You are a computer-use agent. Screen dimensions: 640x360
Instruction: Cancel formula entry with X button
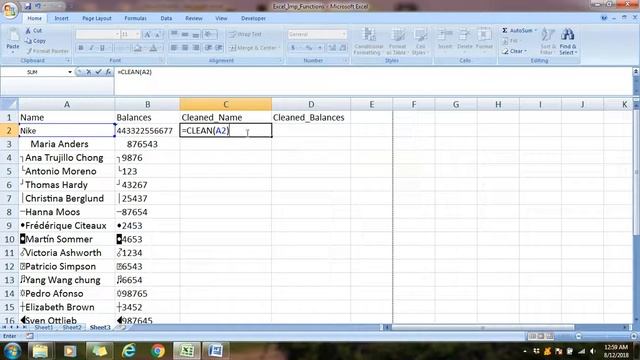tap(88, 72)
